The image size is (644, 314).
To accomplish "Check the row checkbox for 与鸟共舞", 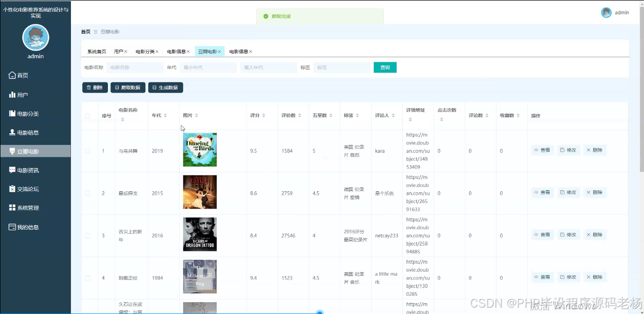I will [87, 151].
